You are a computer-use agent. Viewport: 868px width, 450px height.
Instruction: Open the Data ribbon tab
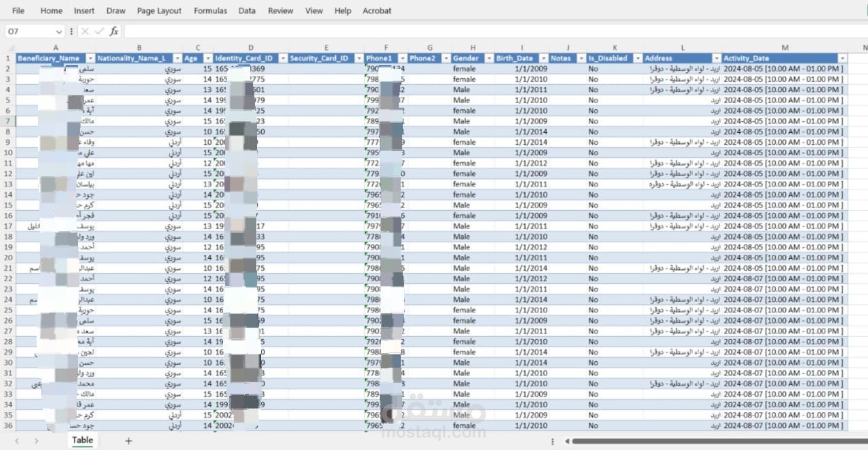click(247, 11)
